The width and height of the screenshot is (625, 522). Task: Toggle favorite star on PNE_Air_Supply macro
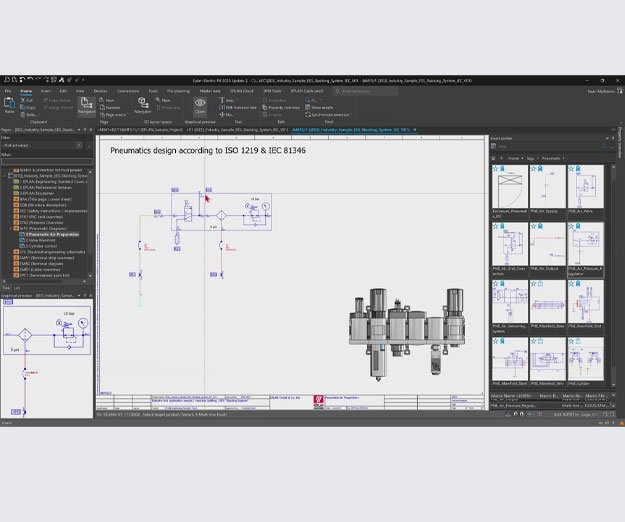pyautogui.click(x=534, y=169)
